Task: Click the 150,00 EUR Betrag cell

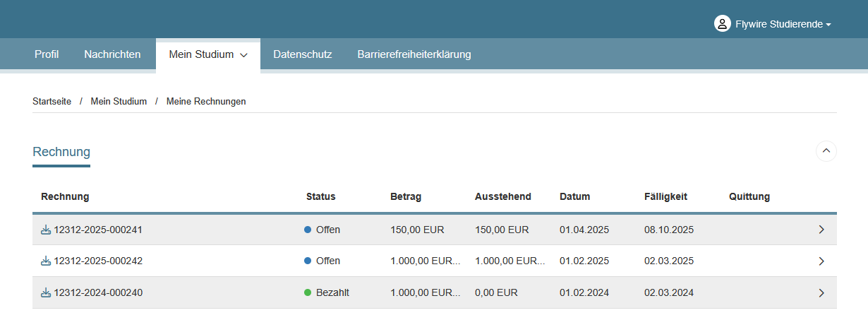Action: tap(417, 230)
